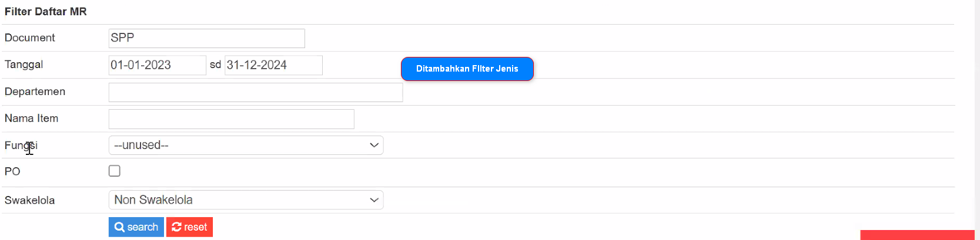Click into the Departemen text box
The width and height of the screenshot is (980, 240).
(x=255, y=92)
